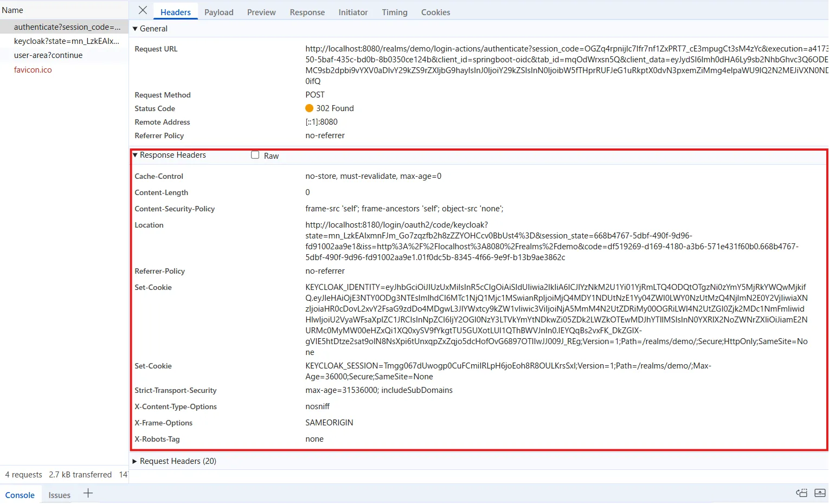Select the keycloak?state request
The height and width of the screenshot is (504, 829).
coord(66,41)
